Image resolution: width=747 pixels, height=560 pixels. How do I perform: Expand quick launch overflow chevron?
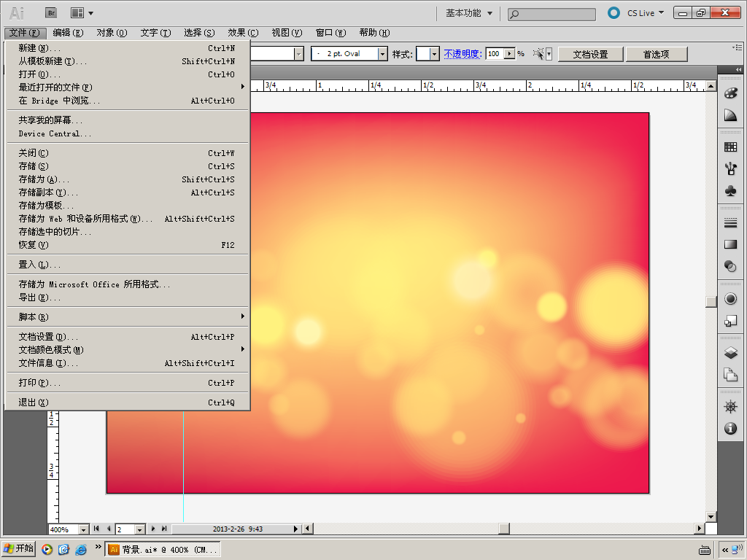point(98,547)
